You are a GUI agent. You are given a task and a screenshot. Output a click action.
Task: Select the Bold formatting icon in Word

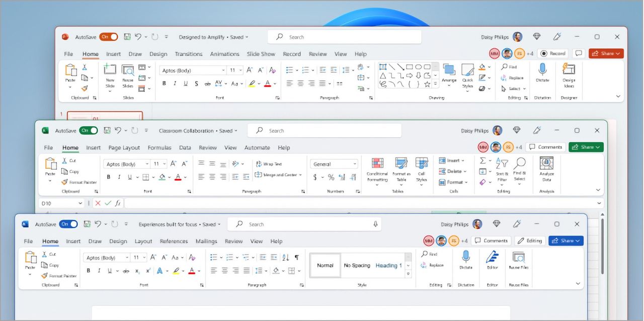[x=89, y=270]
